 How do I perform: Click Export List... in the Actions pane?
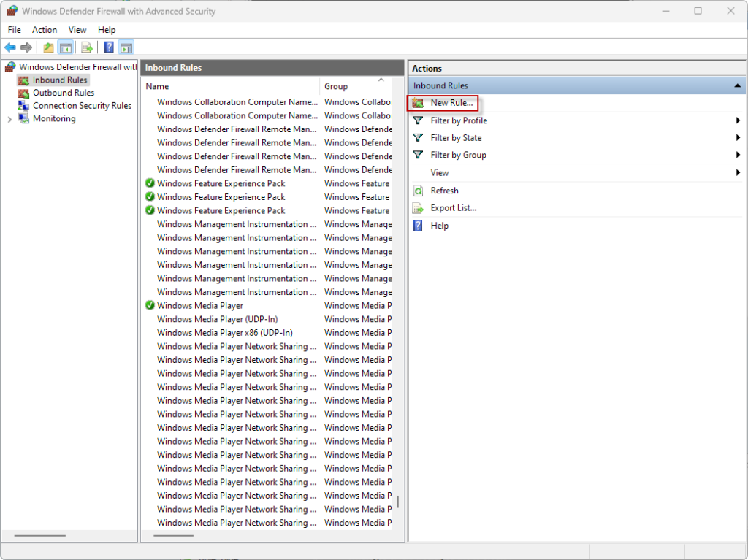pyautogui.click(x=453, y=208)
